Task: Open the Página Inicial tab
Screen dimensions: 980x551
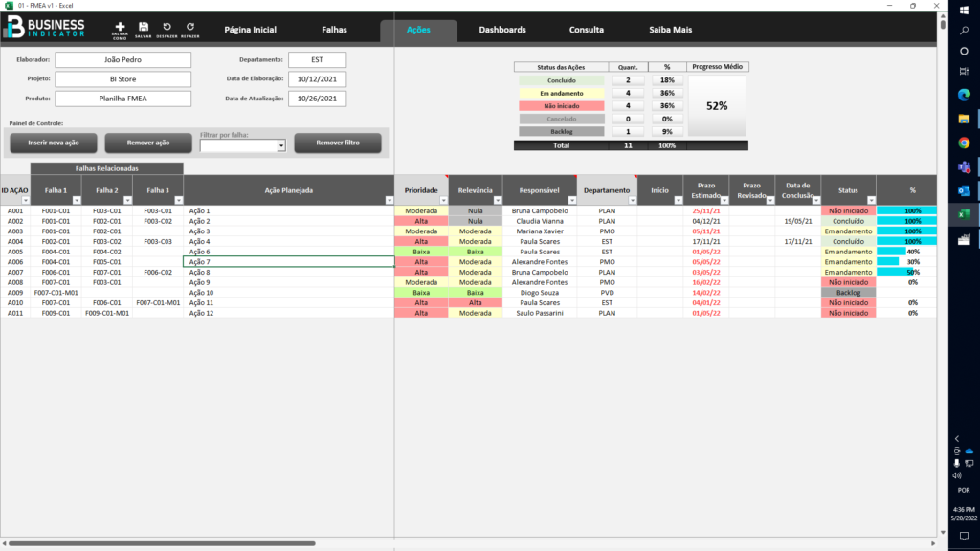Action: 249,29
